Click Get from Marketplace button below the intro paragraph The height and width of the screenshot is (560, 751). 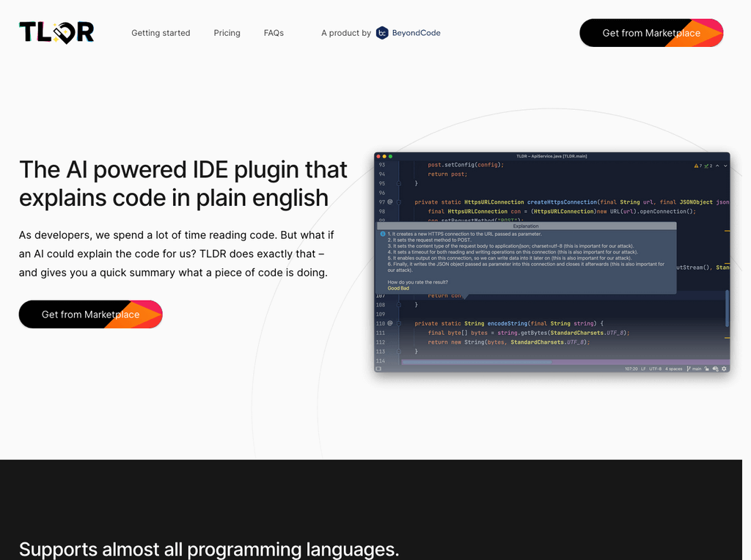coord(90,314)
